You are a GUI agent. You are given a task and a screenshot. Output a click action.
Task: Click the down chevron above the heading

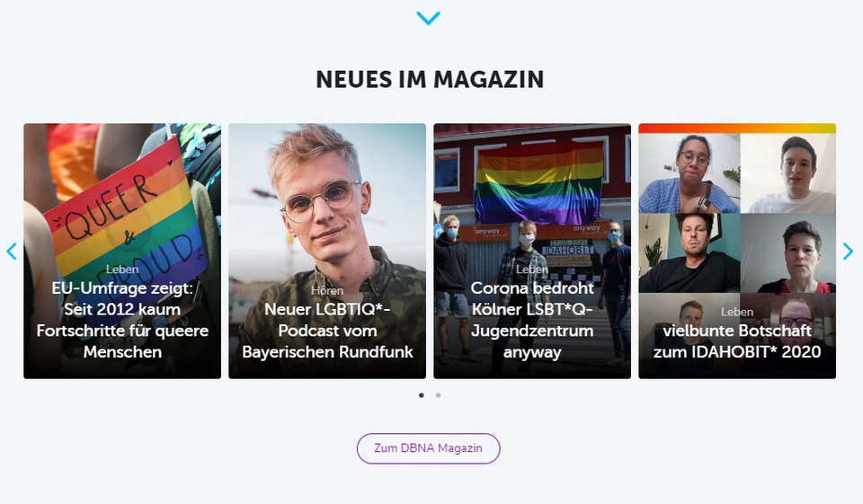[428, 18]
